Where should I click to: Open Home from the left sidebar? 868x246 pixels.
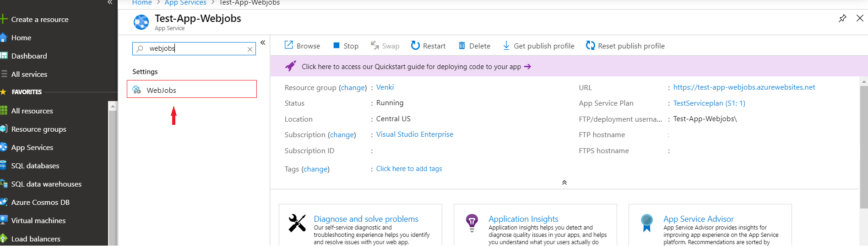click(x=21, y=37)
